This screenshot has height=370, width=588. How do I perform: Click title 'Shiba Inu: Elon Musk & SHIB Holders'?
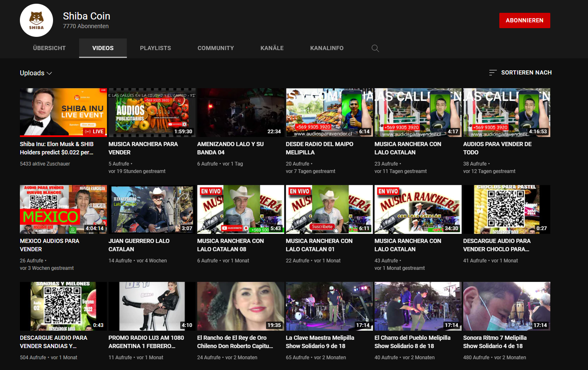coord(57,148)
